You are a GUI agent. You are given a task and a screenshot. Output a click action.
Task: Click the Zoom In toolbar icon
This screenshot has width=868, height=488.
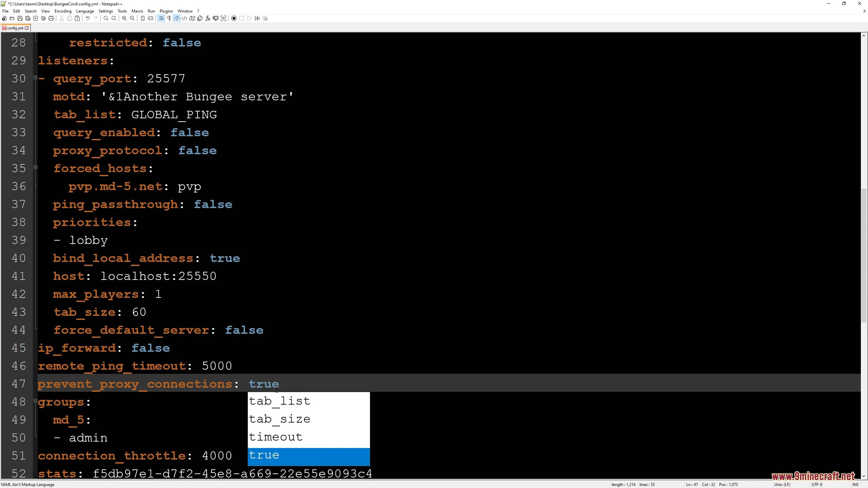124,18
